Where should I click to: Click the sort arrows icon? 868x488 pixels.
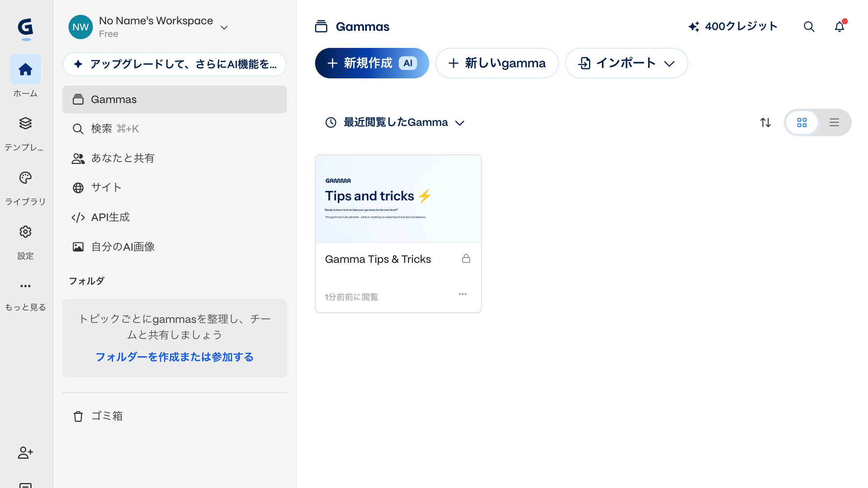coord(765,122)
